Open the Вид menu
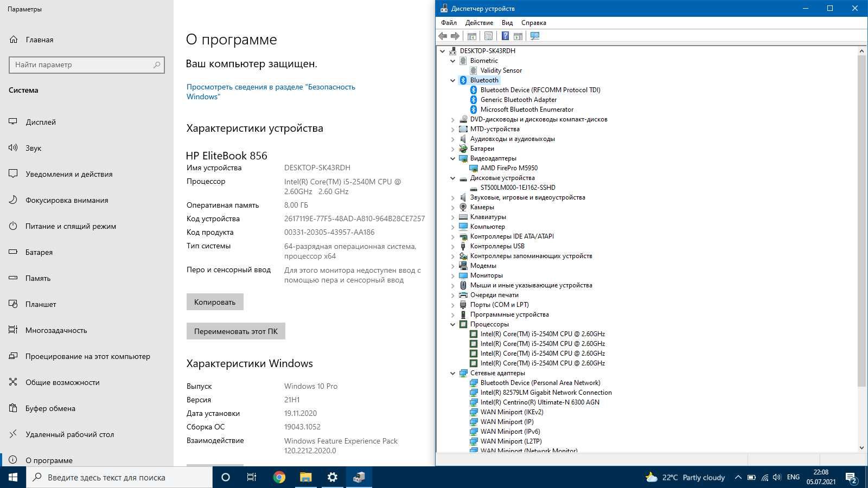868x488 pixels. tap(507, 23)
